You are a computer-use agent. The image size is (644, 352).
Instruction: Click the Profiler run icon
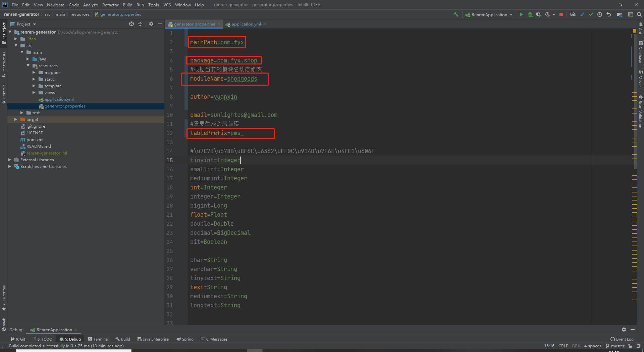547,14
